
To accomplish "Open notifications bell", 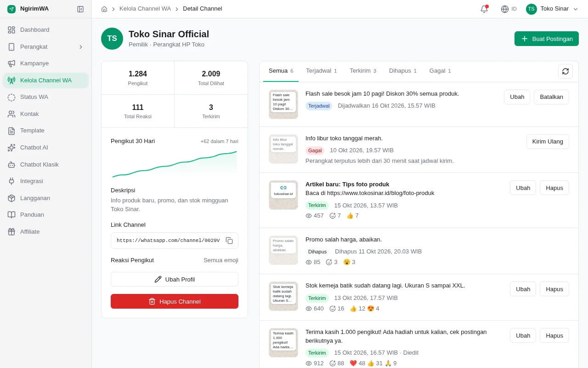I will coord(484,9).
